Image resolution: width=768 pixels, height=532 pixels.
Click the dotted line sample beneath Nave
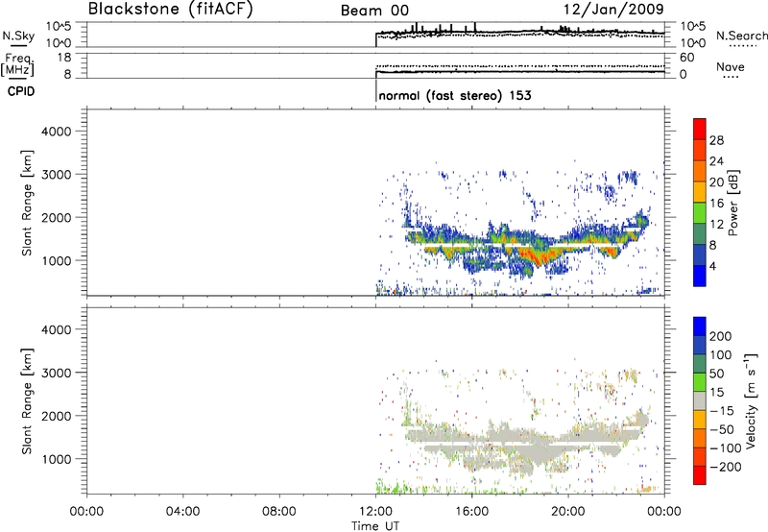coord(731,78)
